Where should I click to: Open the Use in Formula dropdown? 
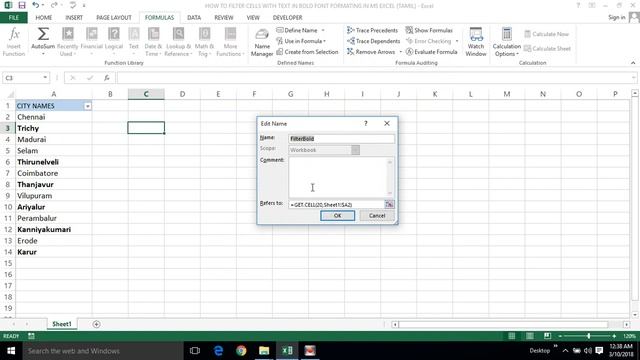tap(301, 41)
